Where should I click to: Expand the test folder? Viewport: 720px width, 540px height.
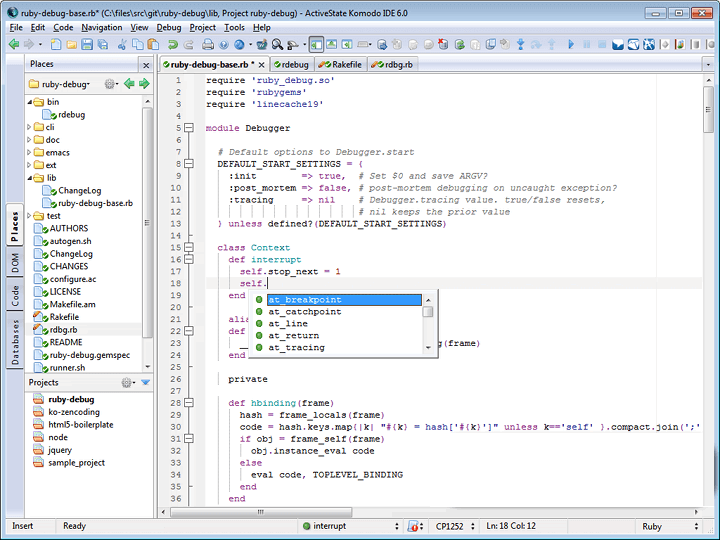tap(29, 215)
